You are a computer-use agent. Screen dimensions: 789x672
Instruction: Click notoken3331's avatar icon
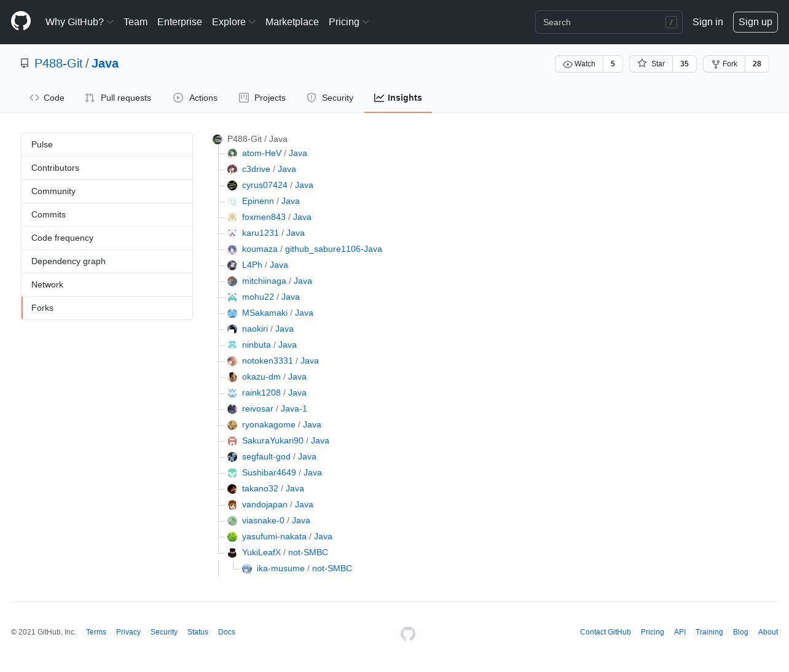point(232,361)
